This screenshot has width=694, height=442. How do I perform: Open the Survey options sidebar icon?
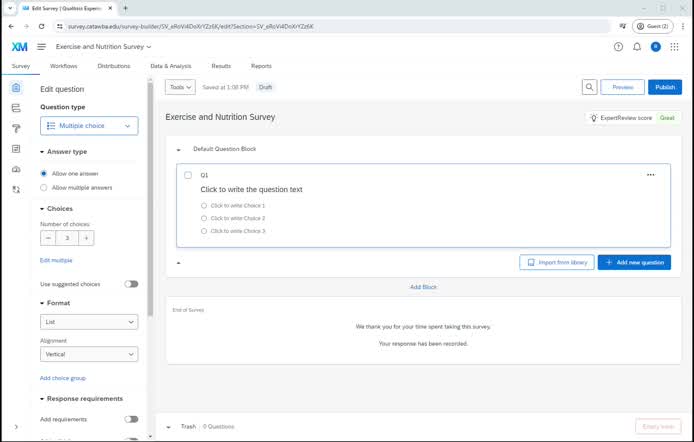tap(16, 149)
